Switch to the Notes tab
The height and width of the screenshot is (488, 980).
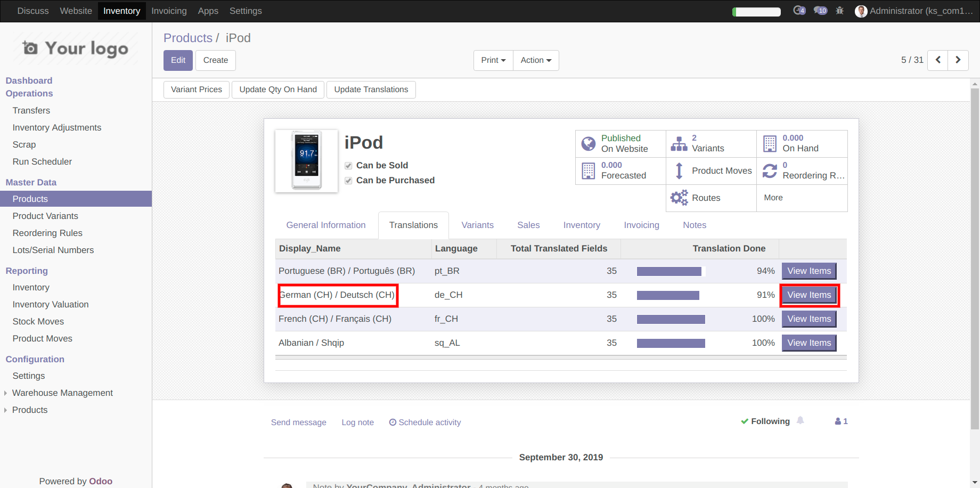[695, 225]
